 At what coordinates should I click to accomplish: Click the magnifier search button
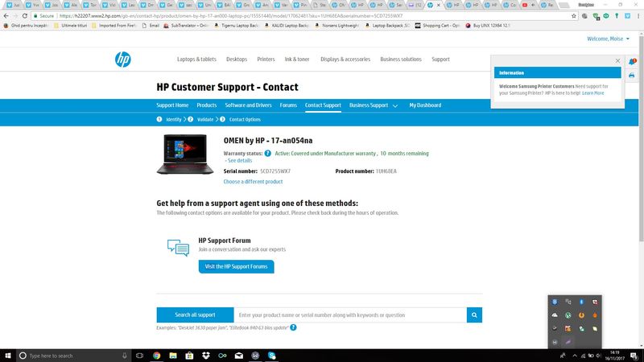coord(474,315)
